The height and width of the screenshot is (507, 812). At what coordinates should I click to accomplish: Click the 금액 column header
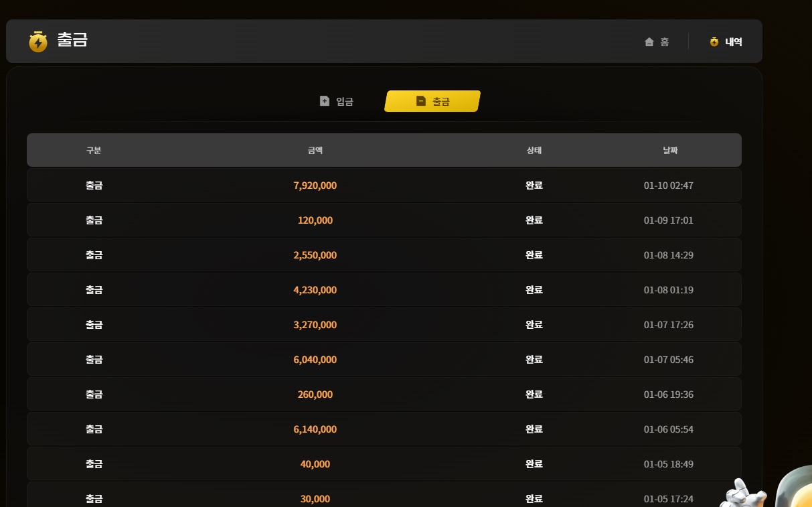pyautogui.click(x=315, y=151)
